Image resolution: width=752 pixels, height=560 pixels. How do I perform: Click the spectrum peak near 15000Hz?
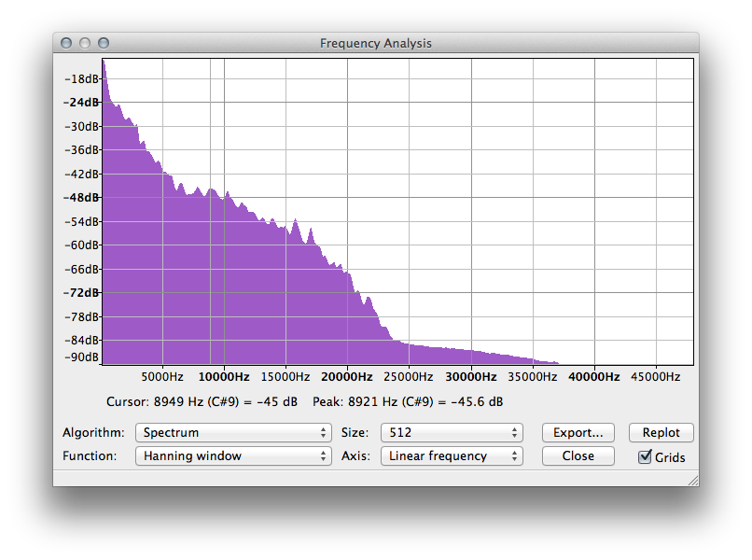[x=296, y=221]
